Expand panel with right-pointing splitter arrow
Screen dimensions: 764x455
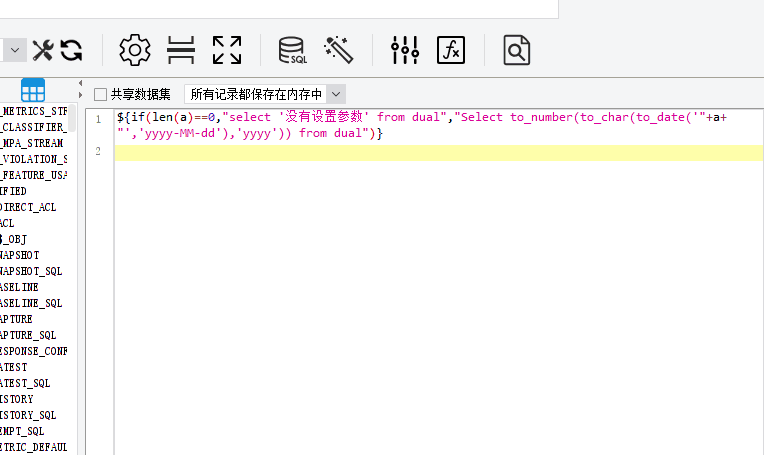coord(80,95)
